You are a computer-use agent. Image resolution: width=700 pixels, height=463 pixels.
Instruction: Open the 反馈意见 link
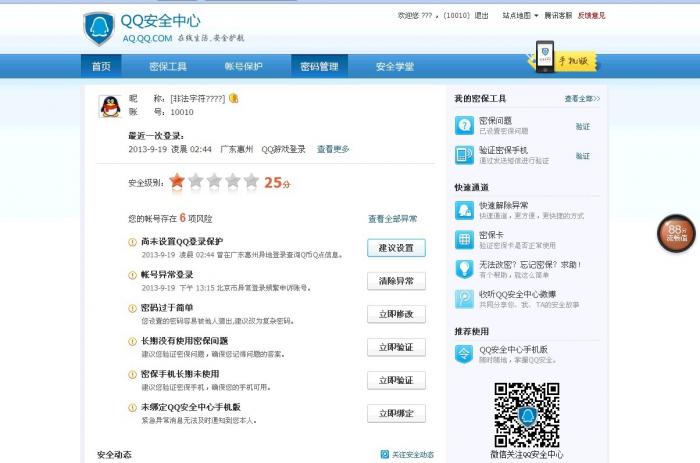(592, 16)
